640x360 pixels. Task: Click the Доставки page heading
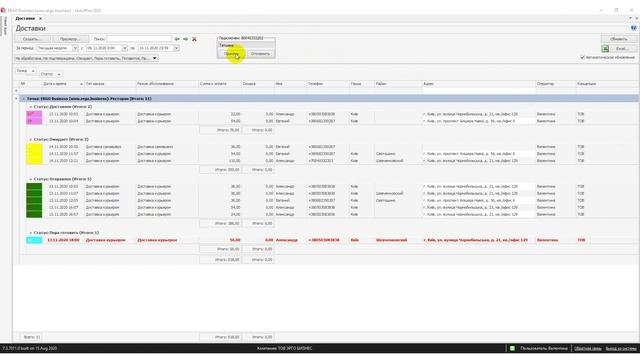(31, 29)
